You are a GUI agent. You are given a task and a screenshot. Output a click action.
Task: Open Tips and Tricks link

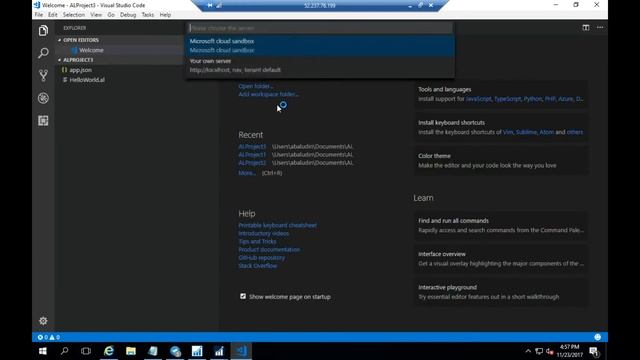coord(257,242)
